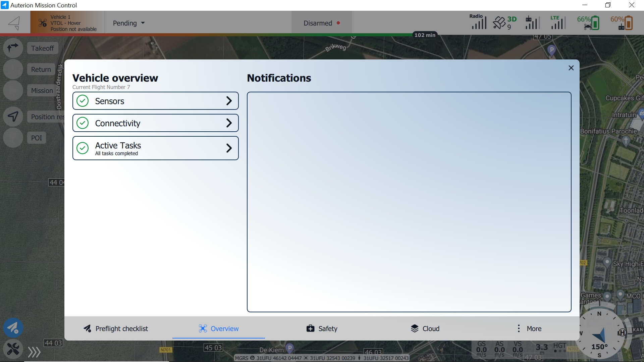Open the More options tab
Screen dimensions: 644x362
tap(529, 328)
